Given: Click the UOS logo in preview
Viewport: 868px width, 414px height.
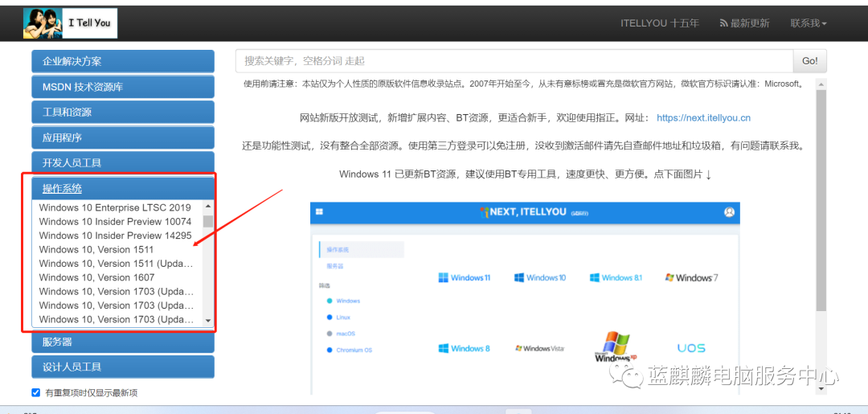Looking at the screenshot, I should tap(691, 348).
